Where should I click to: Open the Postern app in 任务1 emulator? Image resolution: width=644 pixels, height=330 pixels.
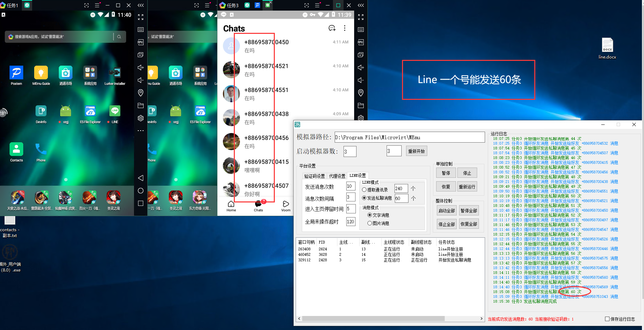pyautogui.click(x=16, y=73)
